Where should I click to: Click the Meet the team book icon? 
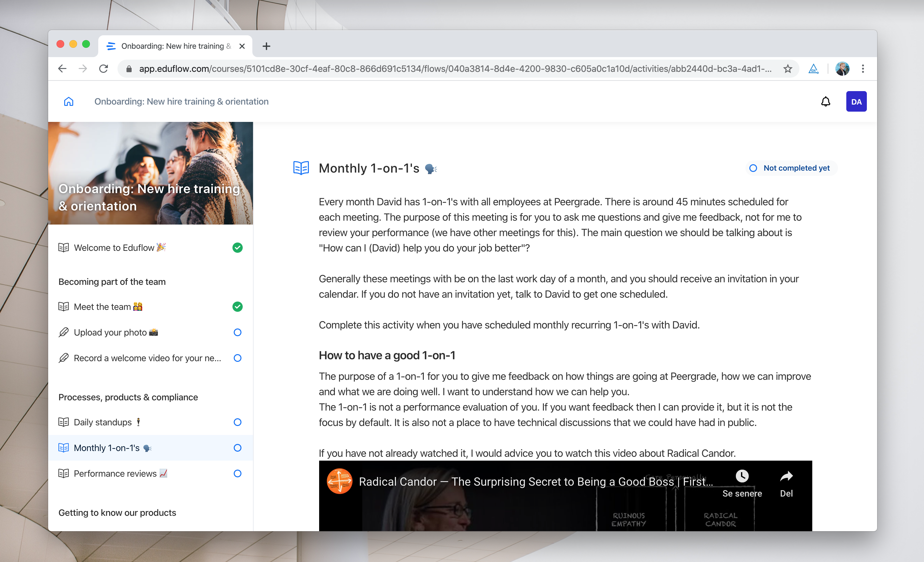click(63, 307)
